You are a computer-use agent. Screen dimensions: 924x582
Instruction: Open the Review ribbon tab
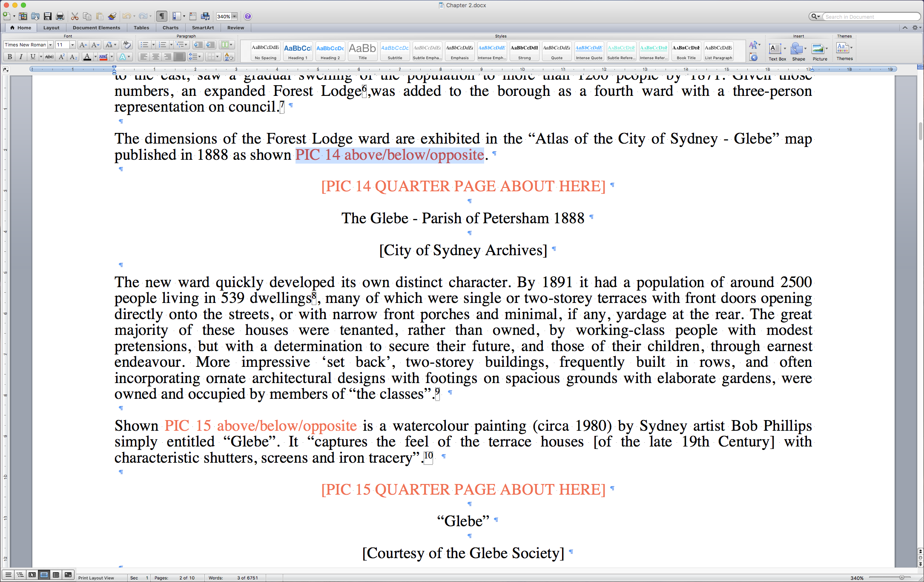[235, 28]
